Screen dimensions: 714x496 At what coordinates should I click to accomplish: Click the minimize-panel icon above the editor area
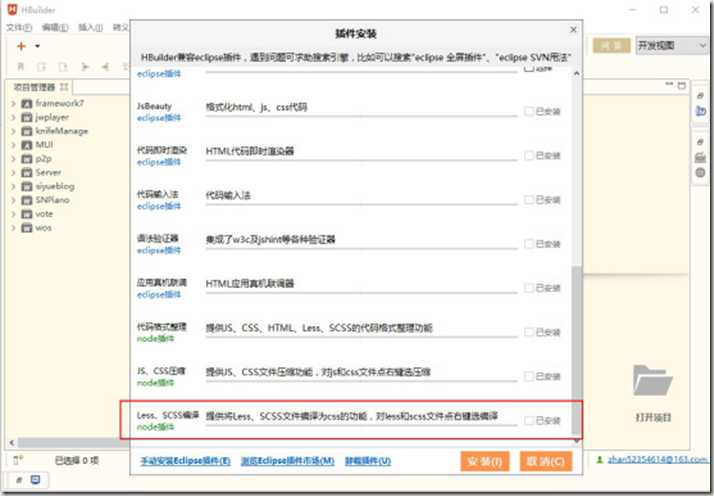point(669,84)
